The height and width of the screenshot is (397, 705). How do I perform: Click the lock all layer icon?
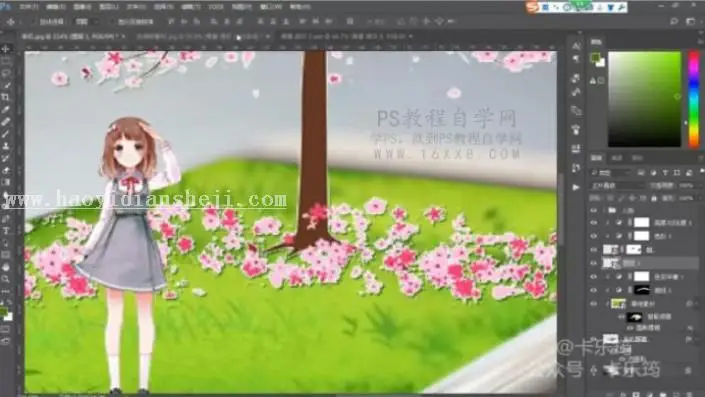coord(654,198)
